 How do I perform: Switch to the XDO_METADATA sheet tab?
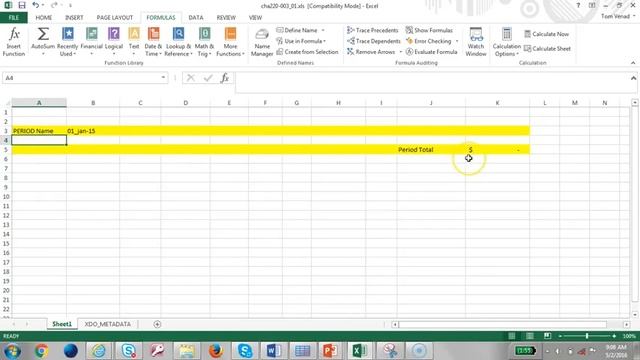[108, 324]
